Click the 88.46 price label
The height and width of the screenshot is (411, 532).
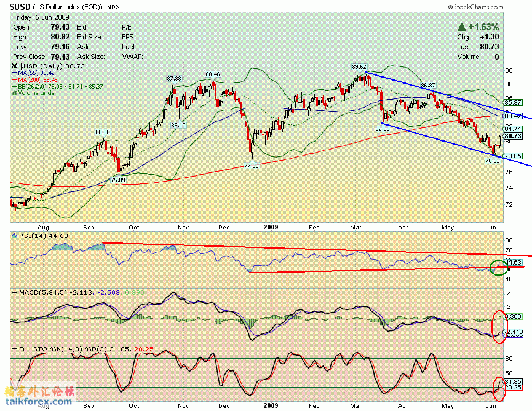tap(213, 74)
